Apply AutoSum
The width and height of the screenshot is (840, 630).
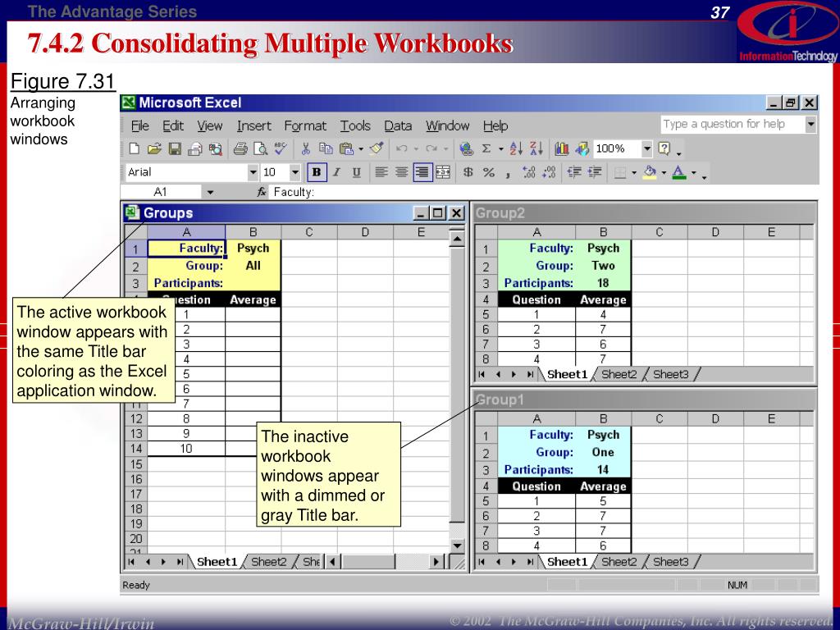[486, 149]
